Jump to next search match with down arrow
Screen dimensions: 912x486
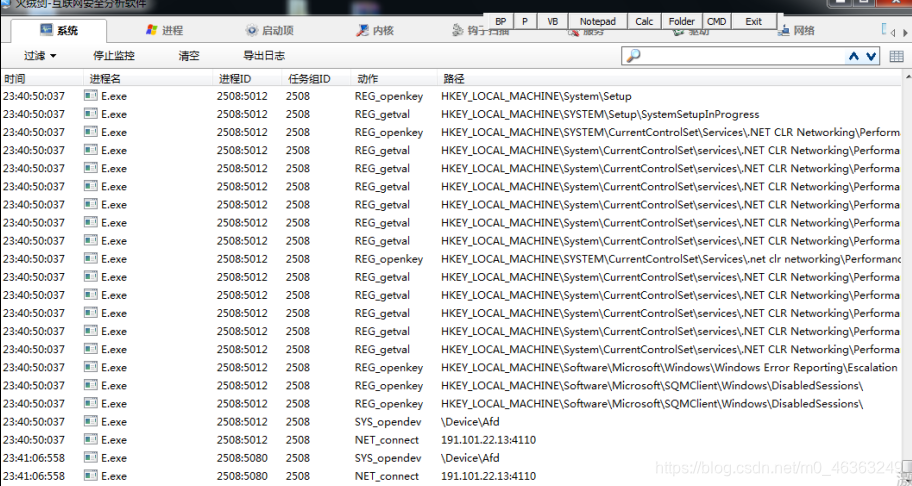tap(871, 56)
